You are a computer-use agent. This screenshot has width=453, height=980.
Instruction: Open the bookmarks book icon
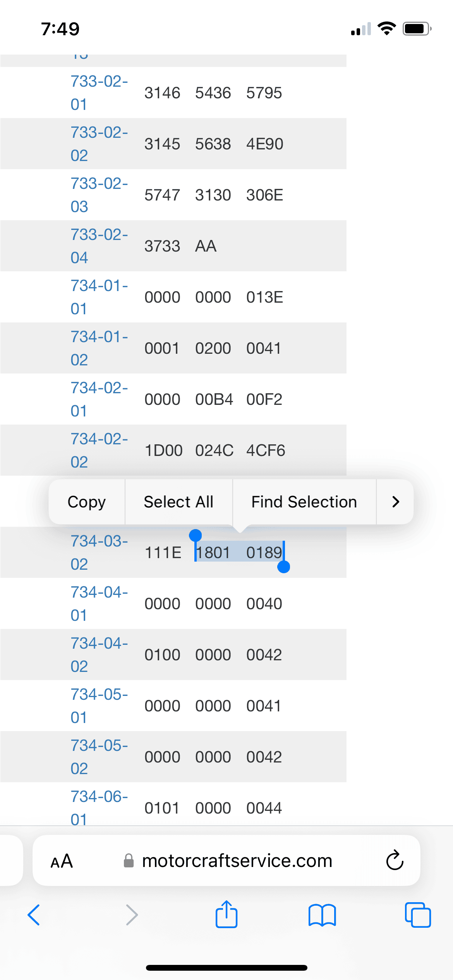pos(322,915)
